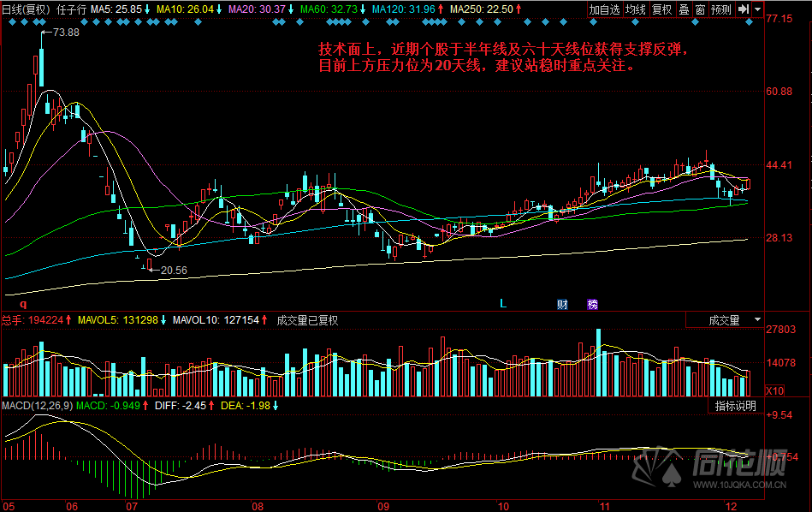Click the 财 finance event marker

[563, 304]
